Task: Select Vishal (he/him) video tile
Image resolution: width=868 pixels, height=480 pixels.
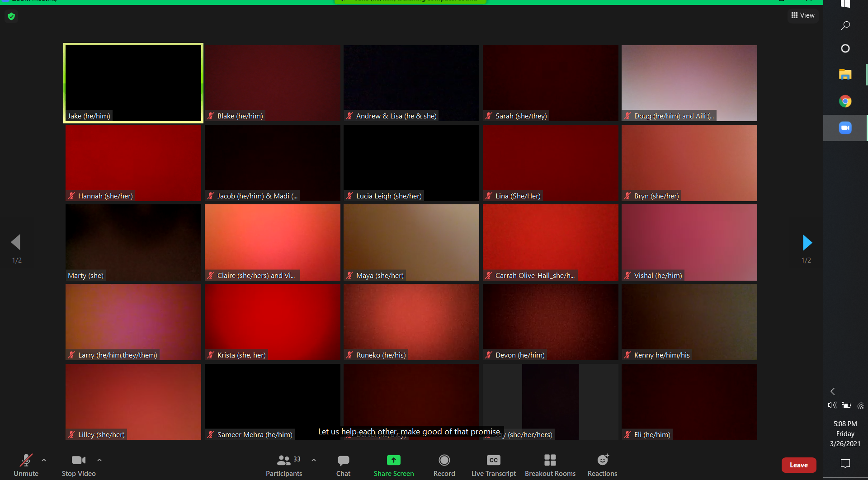Action: click(689, 242)
